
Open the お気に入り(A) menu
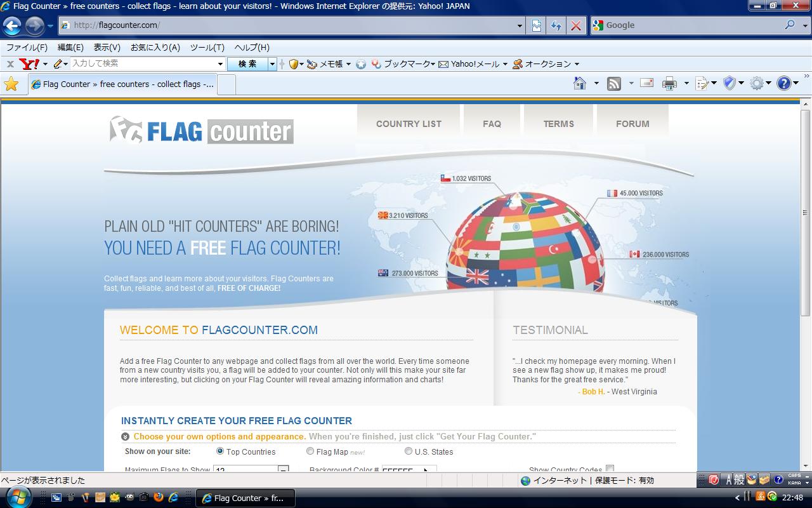[x=155, y=47]
